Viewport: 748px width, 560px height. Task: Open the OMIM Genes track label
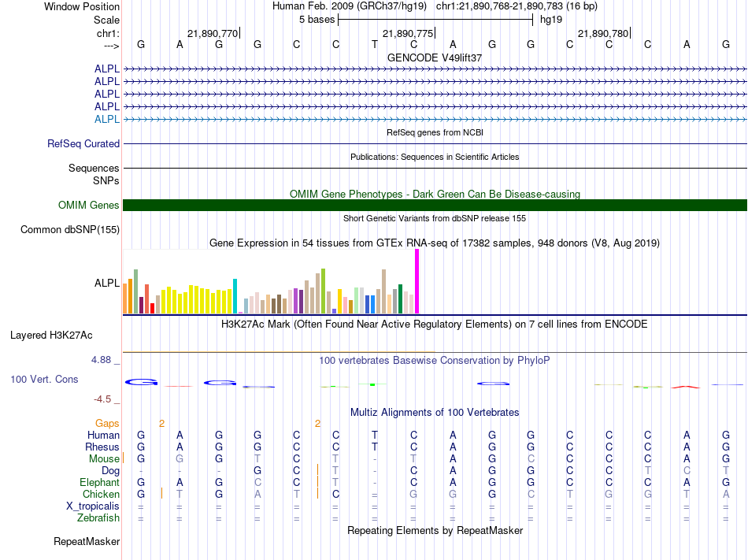(89, 205)
